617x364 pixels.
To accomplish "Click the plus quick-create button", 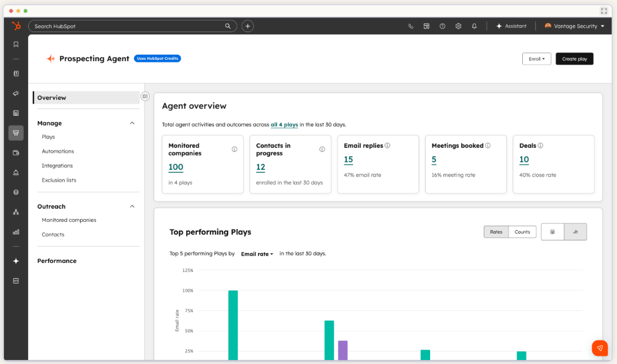I will coord(247,26).
